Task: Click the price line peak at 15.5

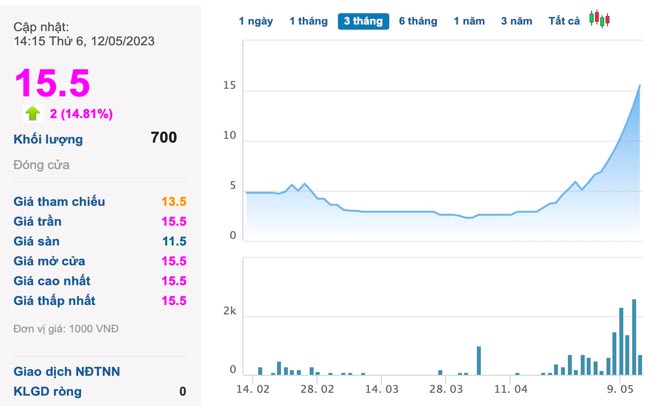Action: coord(640,86)
